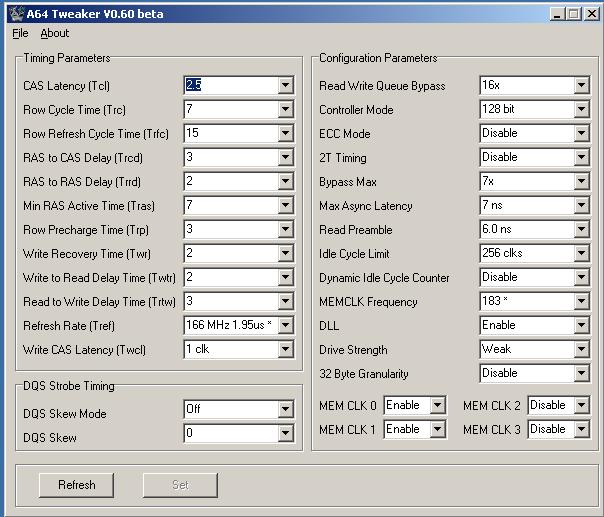Screen dimensions: 604x517
Task: Expand the 32 Byte Granularity dropdown
Action: [581, 373]
